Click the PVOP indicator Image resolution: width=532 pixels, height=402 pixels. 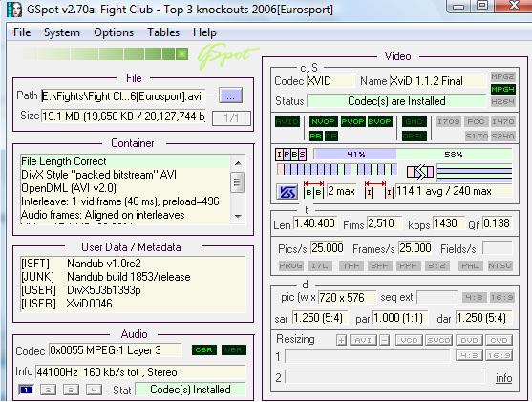(352, 122)
